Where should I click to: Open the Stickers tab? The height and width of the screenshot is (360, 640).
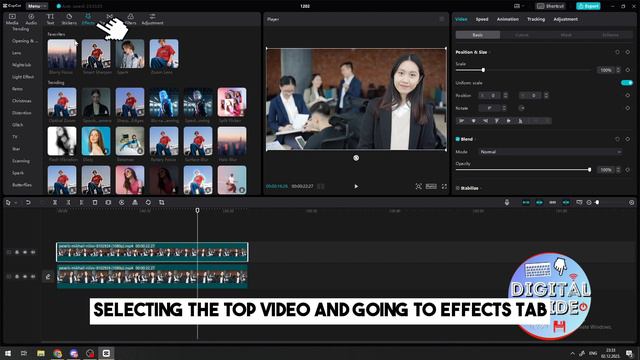coord(69,19)
